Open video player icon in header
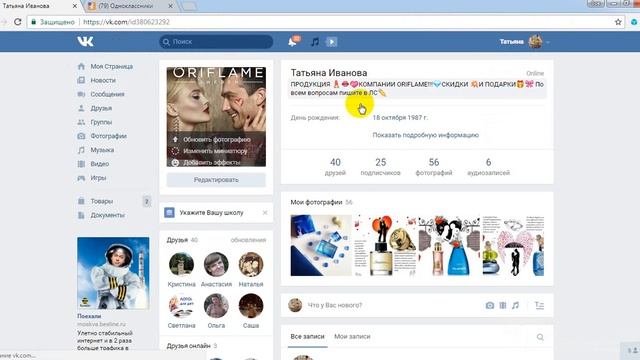This screenshot has width=640, height=360. pyautogui.click(x=331, y=42)
